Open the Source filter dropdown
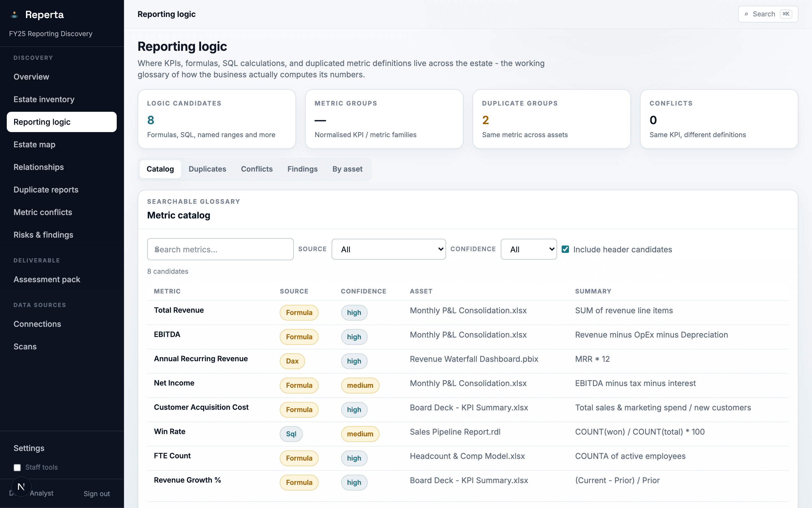 click(389, 249)
